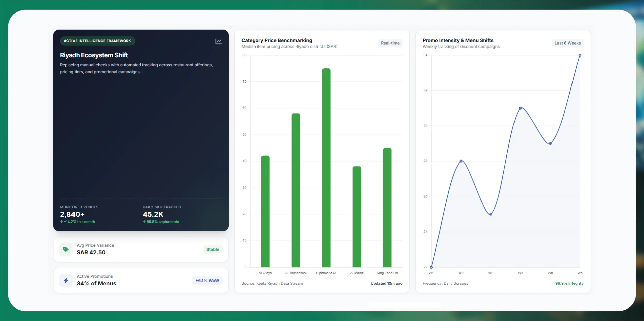Click the Stable status badge
This screenshot has width=644, height=321.
pyautogui.click(x=213, y=249)
